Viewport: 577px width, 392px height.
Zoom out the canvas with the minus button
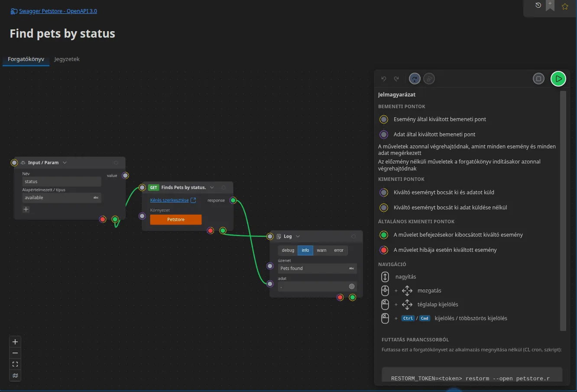[15, 353]
